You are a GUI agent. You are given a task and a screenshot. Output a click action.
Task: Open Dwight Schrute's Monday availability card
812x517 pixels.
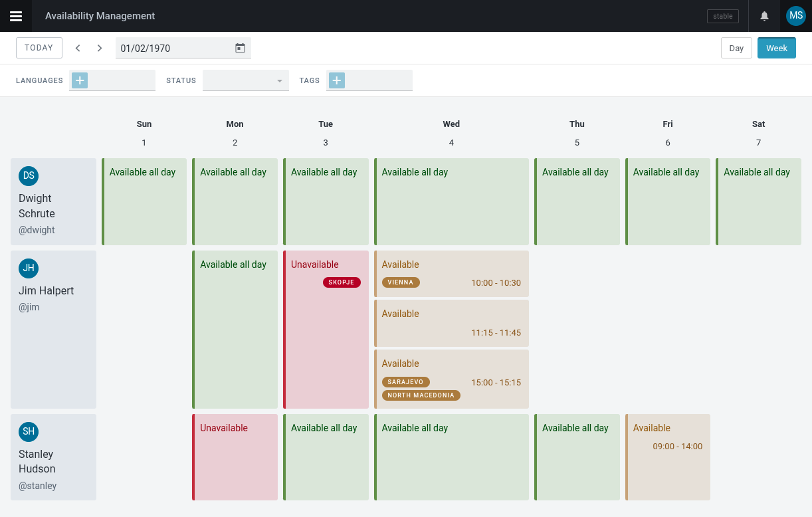235,201
